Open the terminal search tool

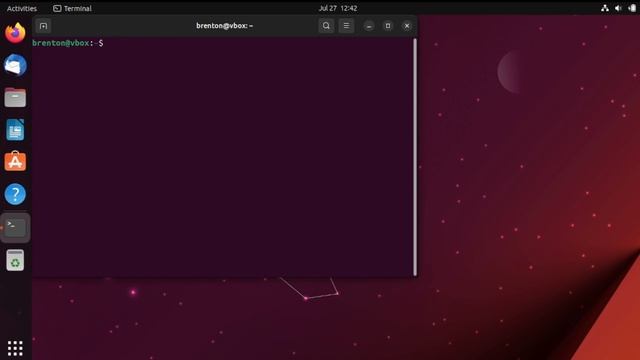(x=326, y=26)
